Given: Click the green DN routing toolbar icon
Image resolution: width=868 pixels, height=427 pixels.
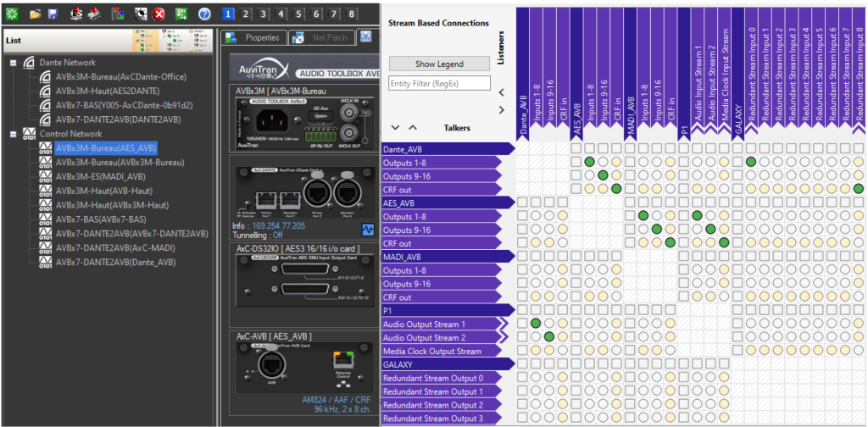Looking at the screenshot, I should pyautogui.click(x=181, y=14).
